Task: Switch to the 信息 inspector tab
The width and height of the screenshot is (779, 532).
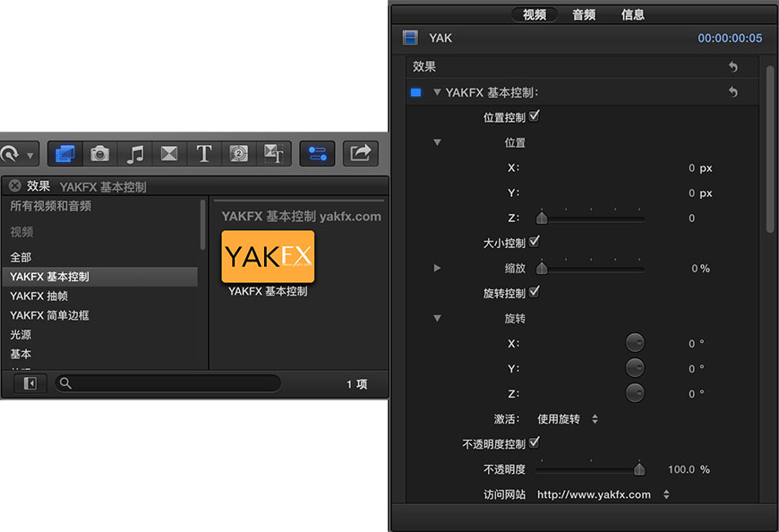Action: 632,14
